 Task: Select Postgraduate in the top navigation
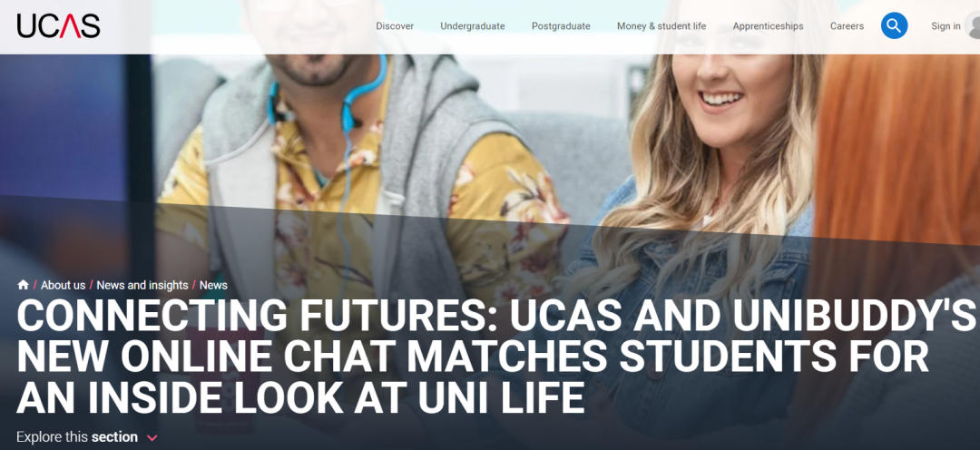pyautogui.click(x=561, y=26)
